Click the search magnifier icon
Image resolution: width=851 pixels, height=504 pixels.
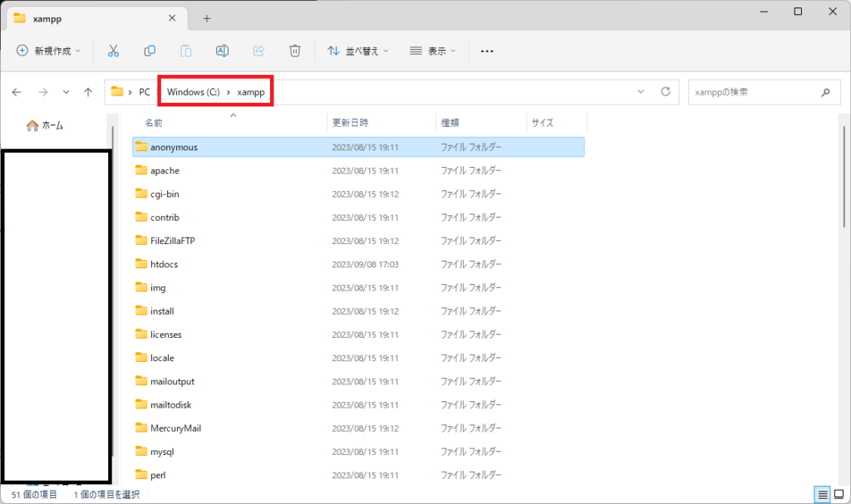pyautogui.click(x=825, y=92)
